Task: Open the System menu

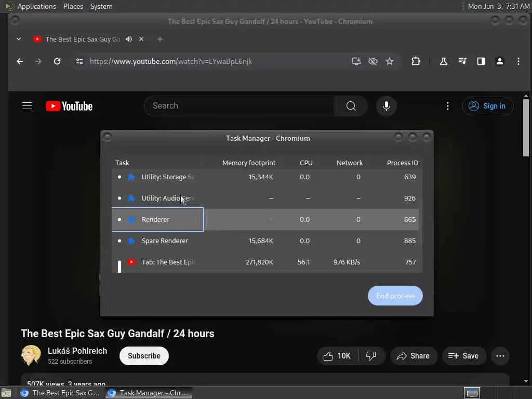Action: [101, 6]
